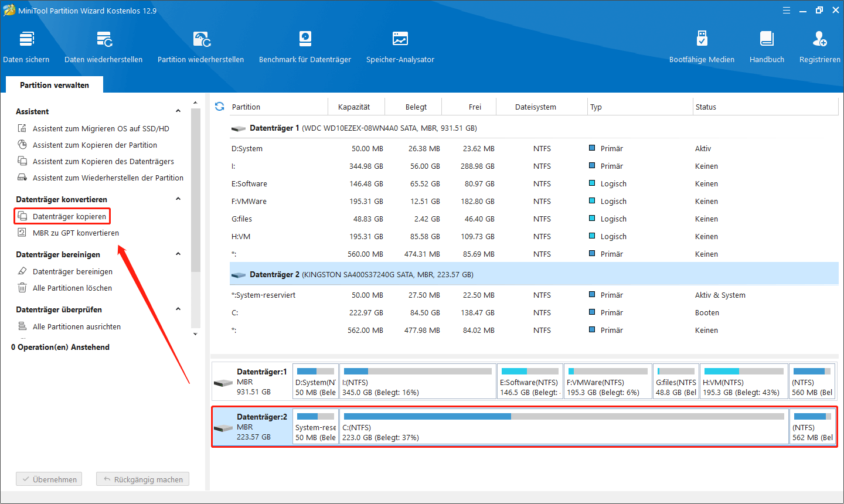Select the F:VMWare partition row
The width and height of the screenshot is (844, 504).
pyautogui.click(x=533, y=202)
